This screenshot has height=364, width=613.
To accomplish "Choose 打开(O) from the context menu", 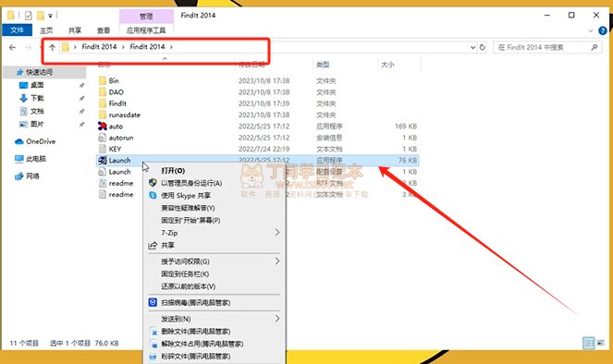I will [215, 171].
